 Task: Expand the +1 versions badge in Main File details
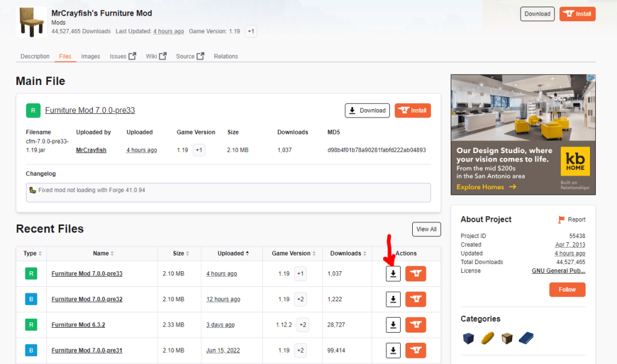(199, 150)
